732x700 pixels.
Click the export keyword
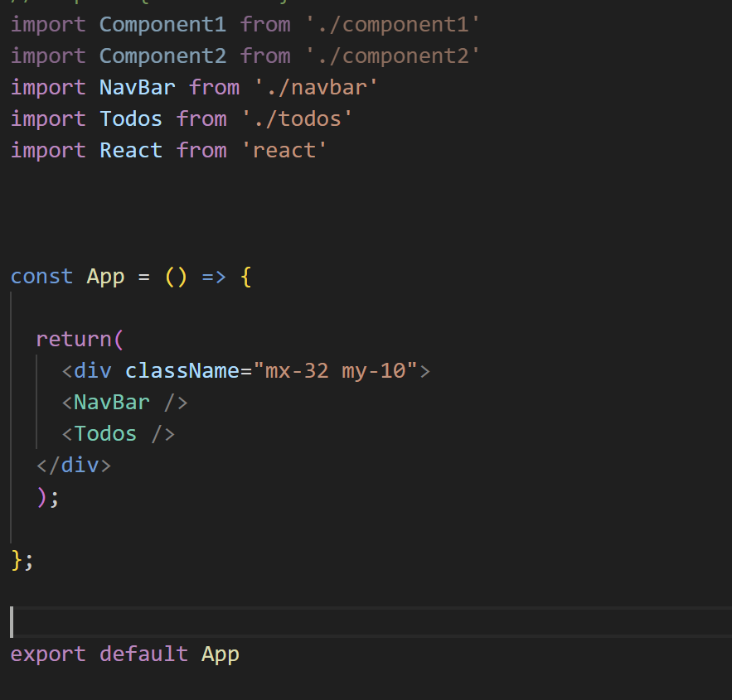tap(48, 654)
